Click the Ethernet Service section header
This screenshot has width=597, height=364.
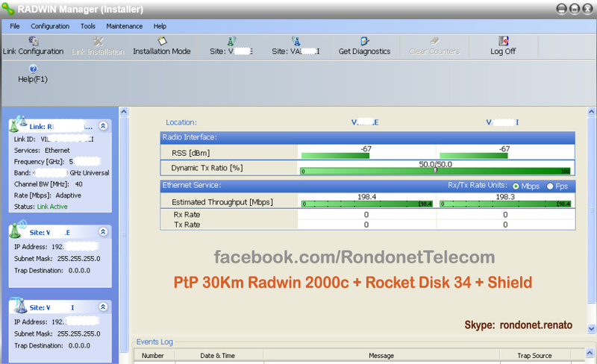click(367, 186)
